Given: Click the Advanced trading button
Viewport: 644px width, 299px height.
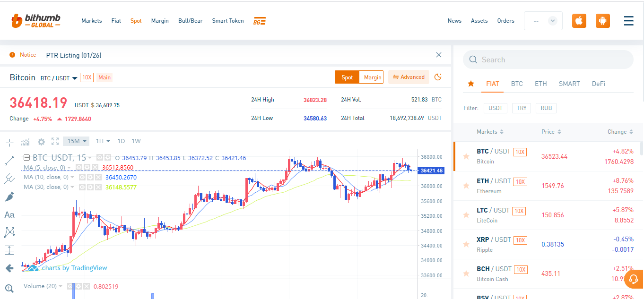Looking at the screenshot, I should pyautogui.click(x=409, y=77).
